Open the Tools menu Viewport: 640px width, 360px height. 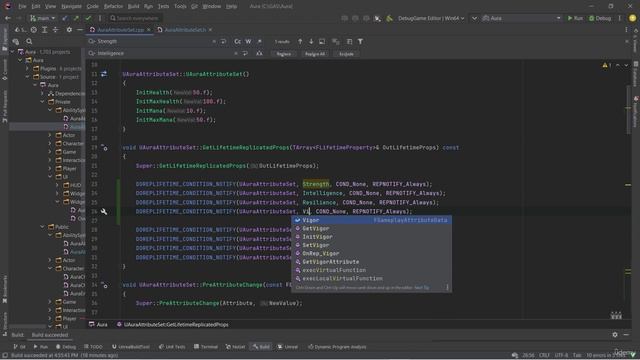coord(180,6)
